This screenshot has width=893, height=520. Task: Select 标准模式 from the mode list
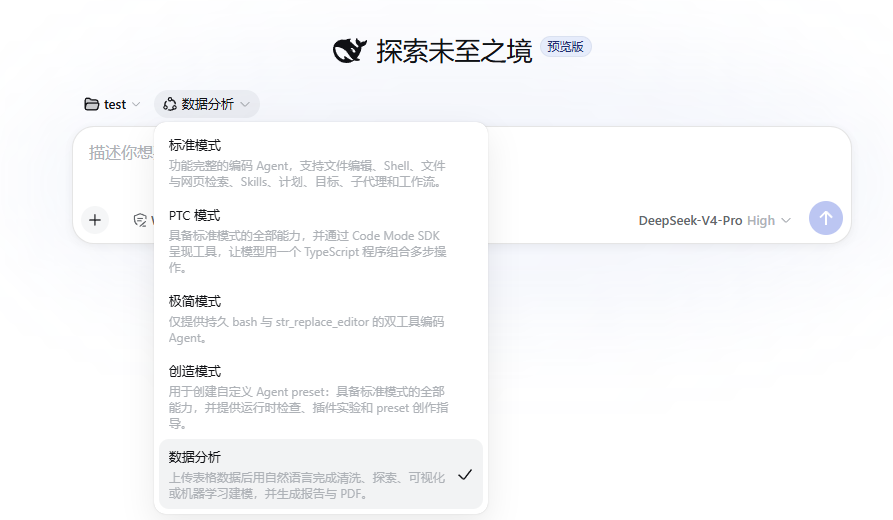tap(321, 163)
